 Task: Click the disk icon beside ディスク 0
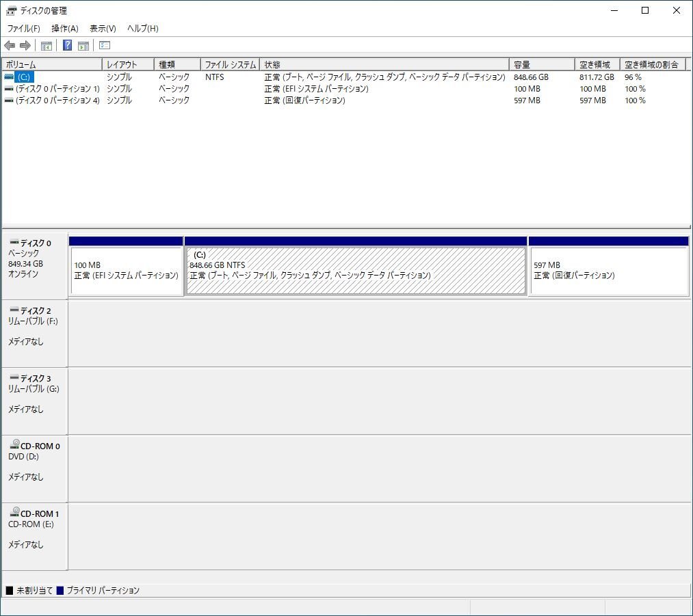(x=14, y=242)
